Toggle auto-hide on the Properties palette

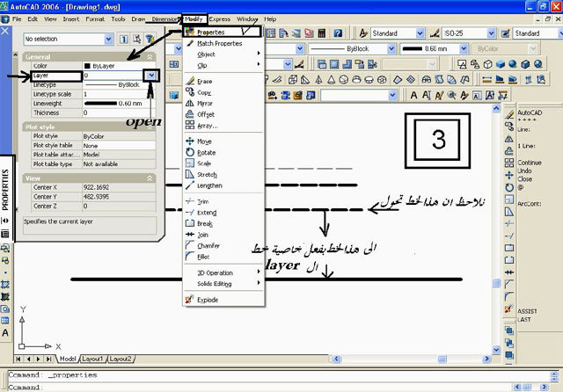coord(5,221)
